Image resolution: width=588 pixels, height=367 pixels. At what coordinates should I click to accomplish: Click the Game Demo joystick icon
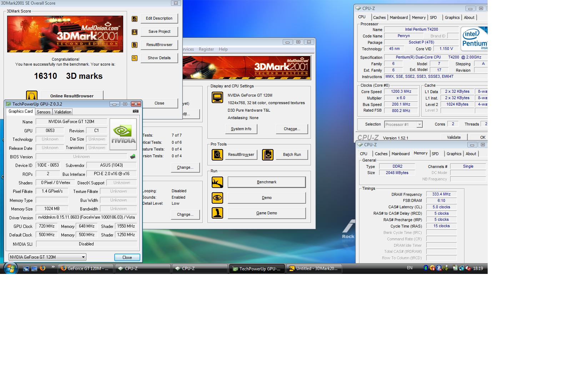(217, 213)
